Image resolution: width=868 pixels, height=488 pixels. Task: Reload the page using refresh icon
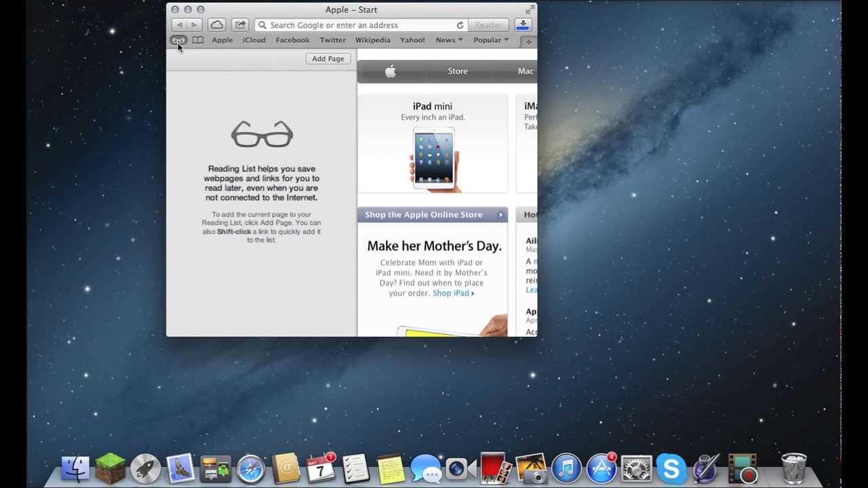(460, 25)
